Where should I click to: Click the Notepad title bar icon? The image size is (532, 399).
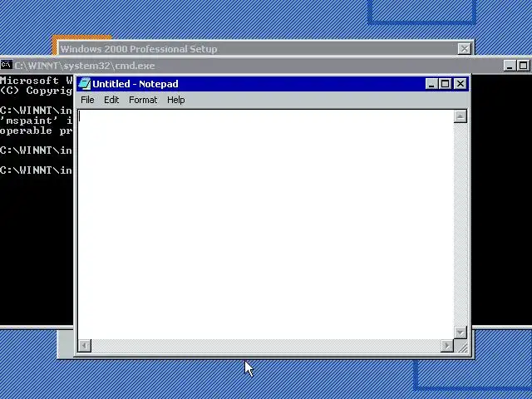[x=85, y=84]
